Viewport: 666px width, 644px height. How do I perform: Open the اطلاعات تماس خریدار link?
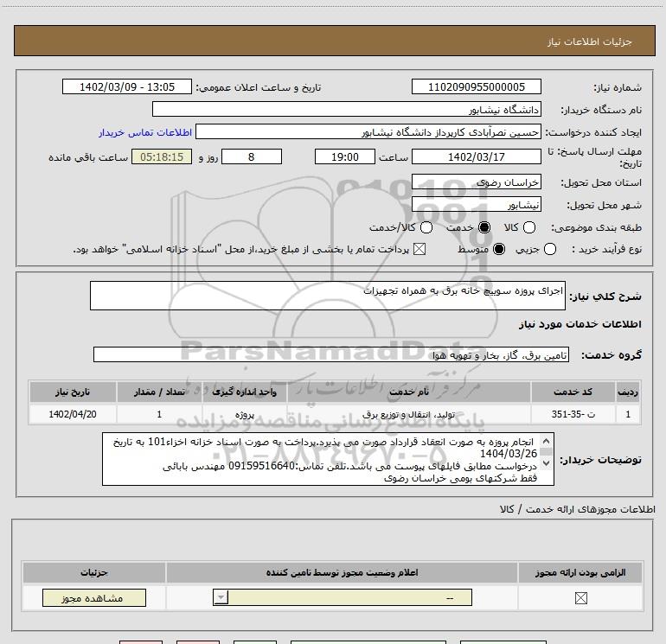(x=145, y=132)
